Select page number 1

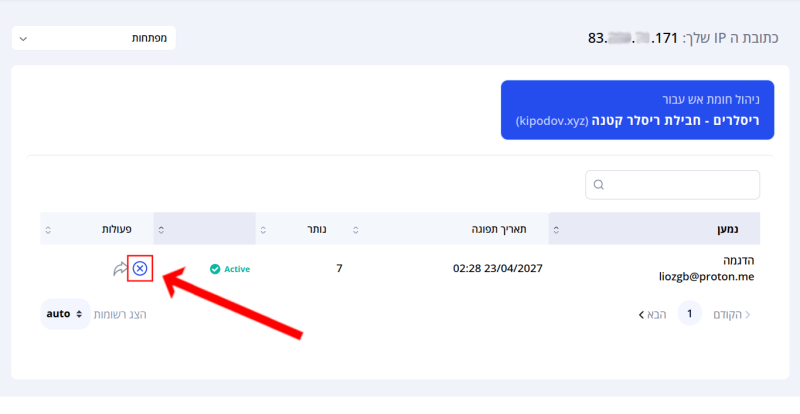pyautogui.click(x=689, y=313)
